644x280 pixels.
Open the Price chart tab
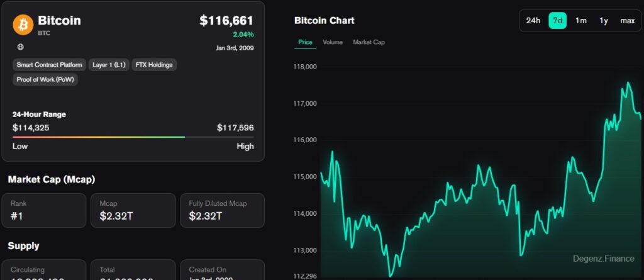[x=305, y=42]
